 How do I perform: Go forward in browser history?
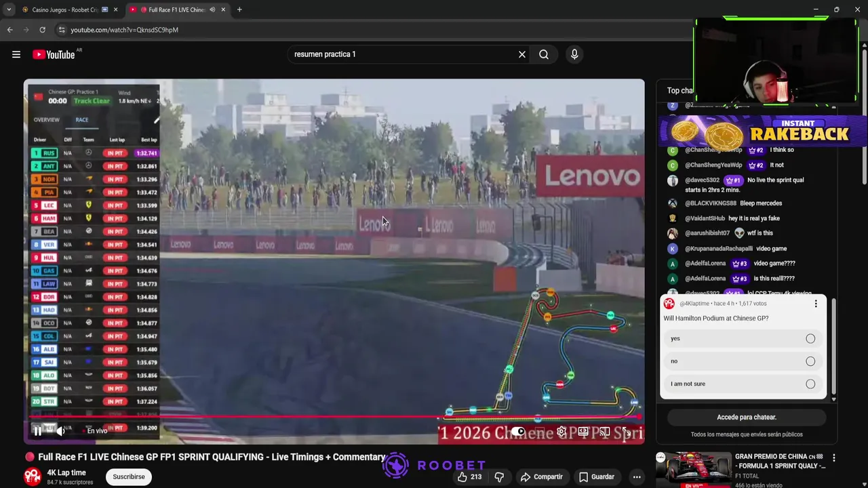point(26,30)
